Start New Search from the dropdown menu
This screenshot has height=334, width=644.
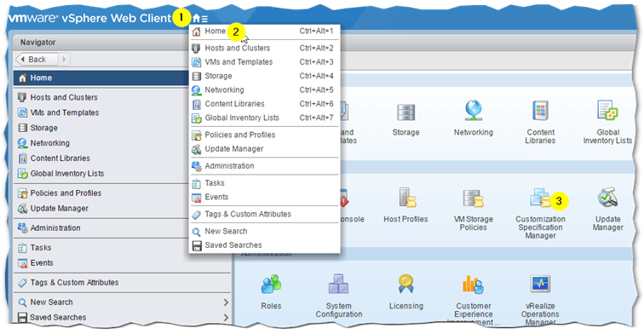click(264, 231)
